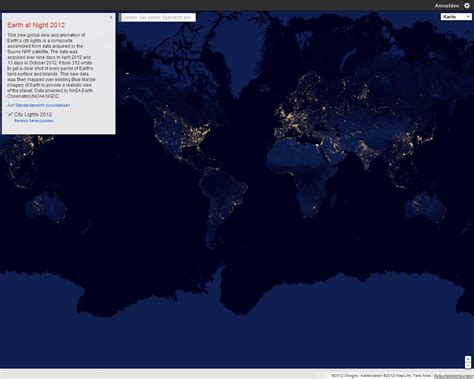Zoom in with the plus button
The width and height of the screenshot is (474, 379).
[x=468, y=359]
